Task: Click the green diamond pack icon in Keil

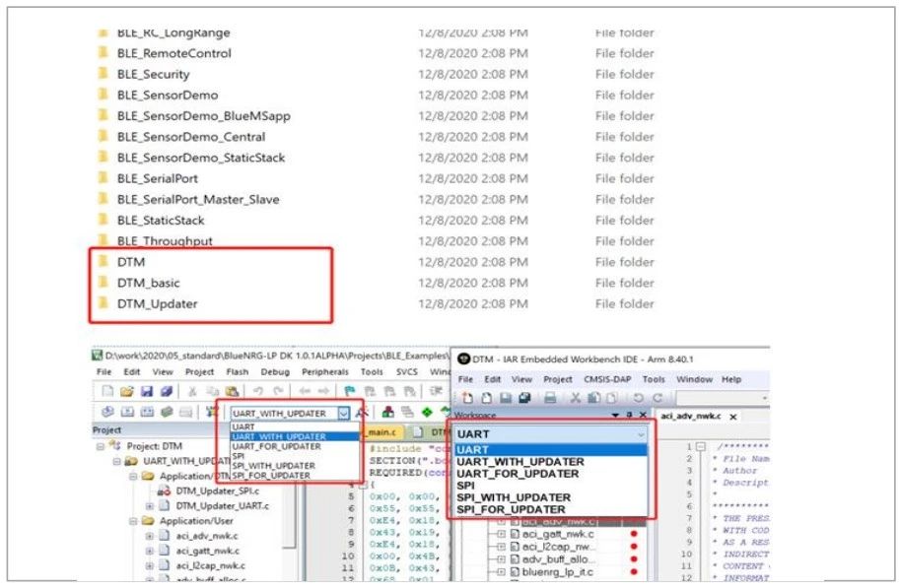Action: [x=427, y=412]
